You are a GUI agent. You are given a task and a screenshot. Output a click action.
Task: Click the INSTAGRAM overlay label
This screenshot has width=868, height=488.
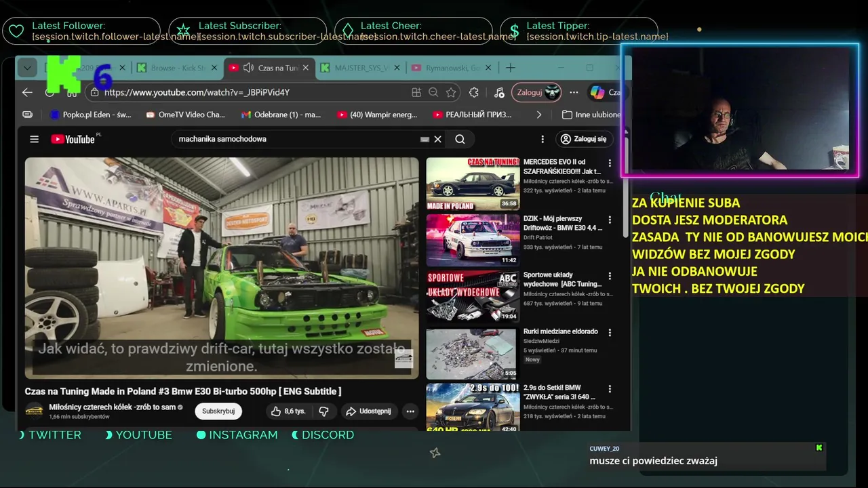point(243,435)
